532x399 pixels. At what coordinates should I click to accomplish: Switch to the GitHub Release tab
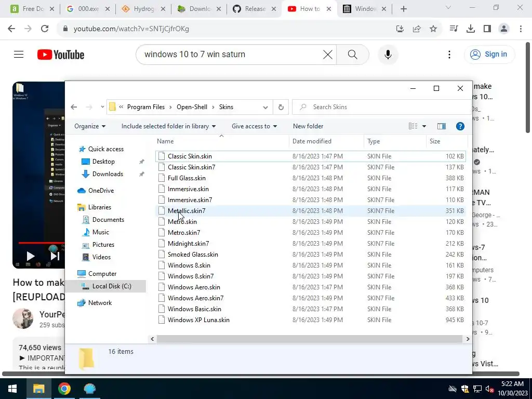255,9
